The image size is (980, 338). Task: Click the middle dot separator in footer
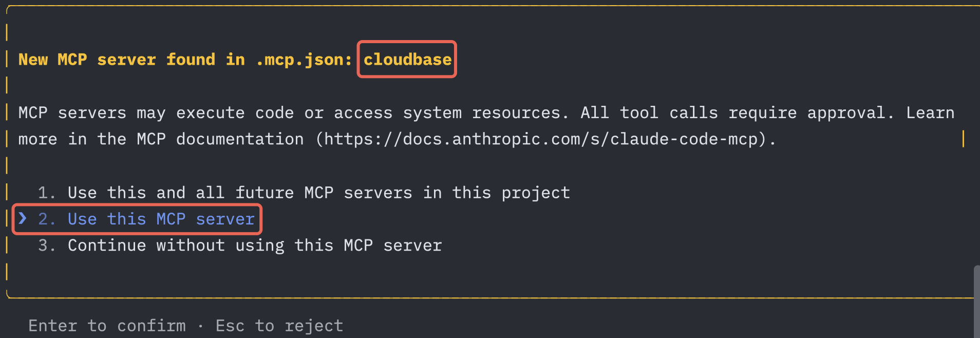[201, 326]
